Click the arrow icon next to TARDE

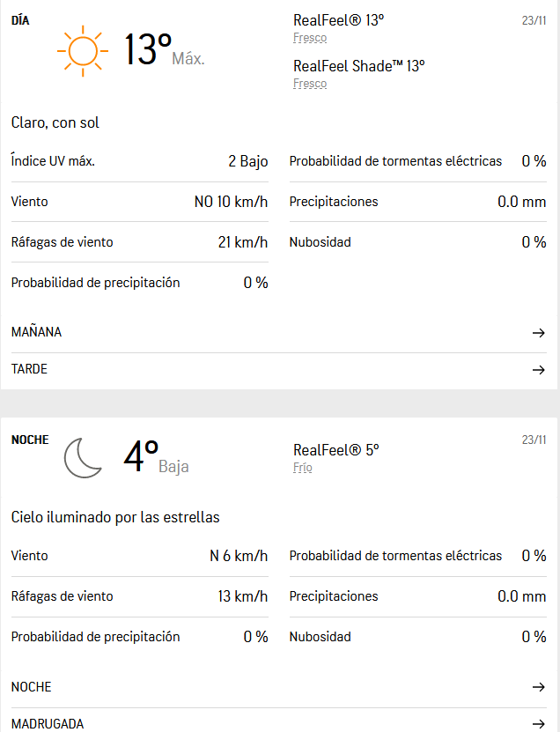click(x=538, y=370)
